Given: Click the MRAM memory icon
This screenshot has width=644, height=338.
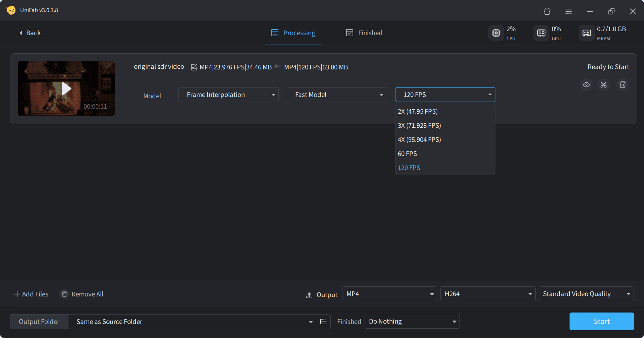Looking at the screenshot, I should click(587, 33).
